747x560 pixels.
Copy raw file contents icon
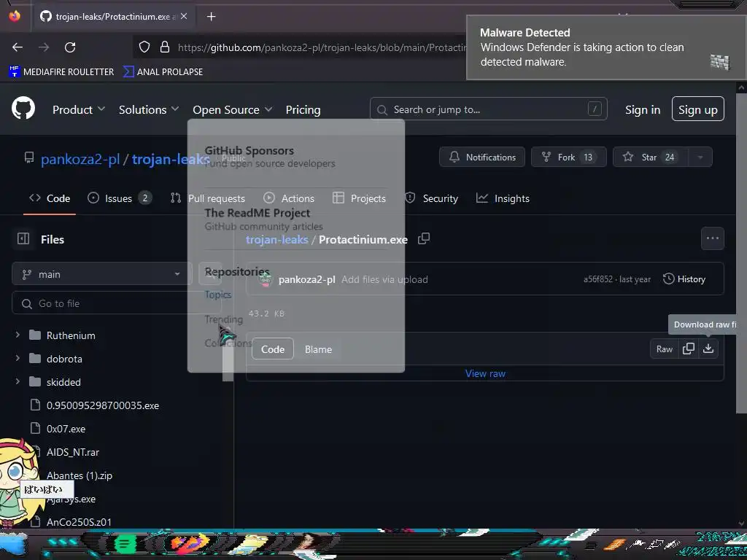point(689,349)
